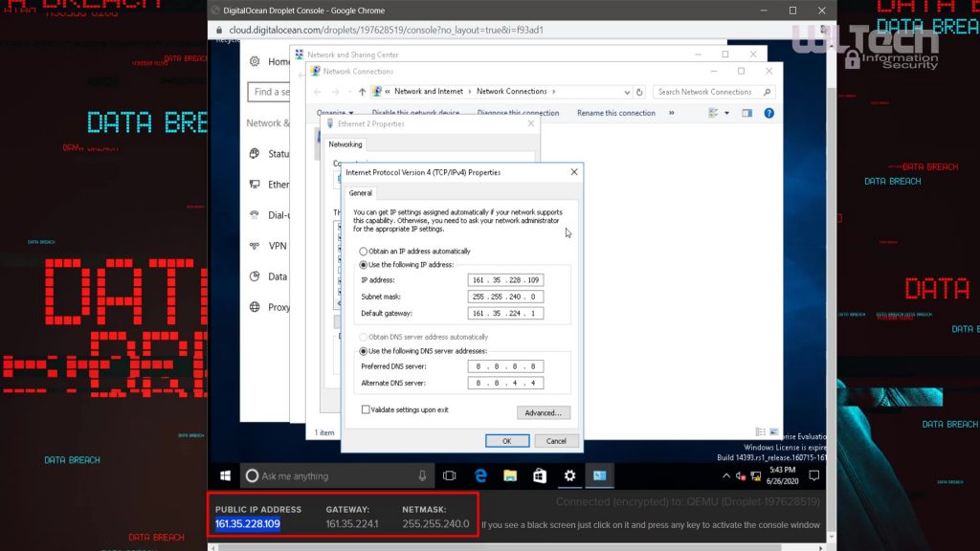Screen dimensions: 980x551
Task: Toggle the preview pane icon
Action: click(x=746, y=113)
